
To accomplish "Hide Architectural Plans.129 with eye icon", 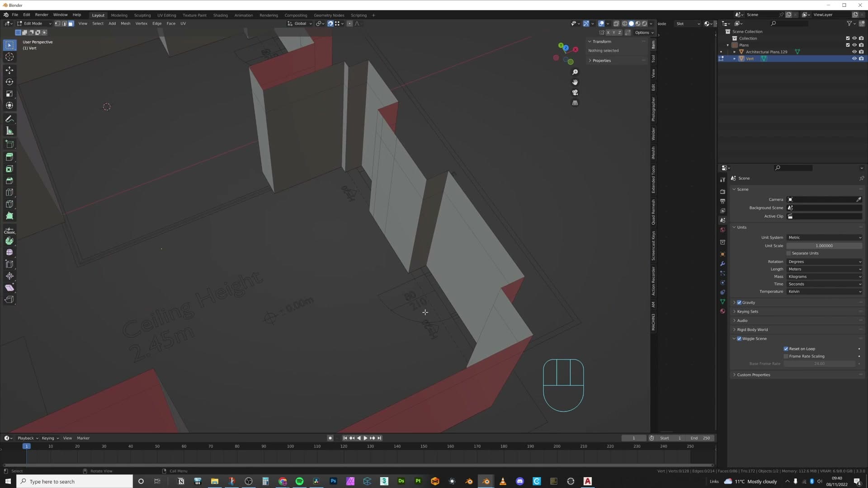I will click(854, 52).
